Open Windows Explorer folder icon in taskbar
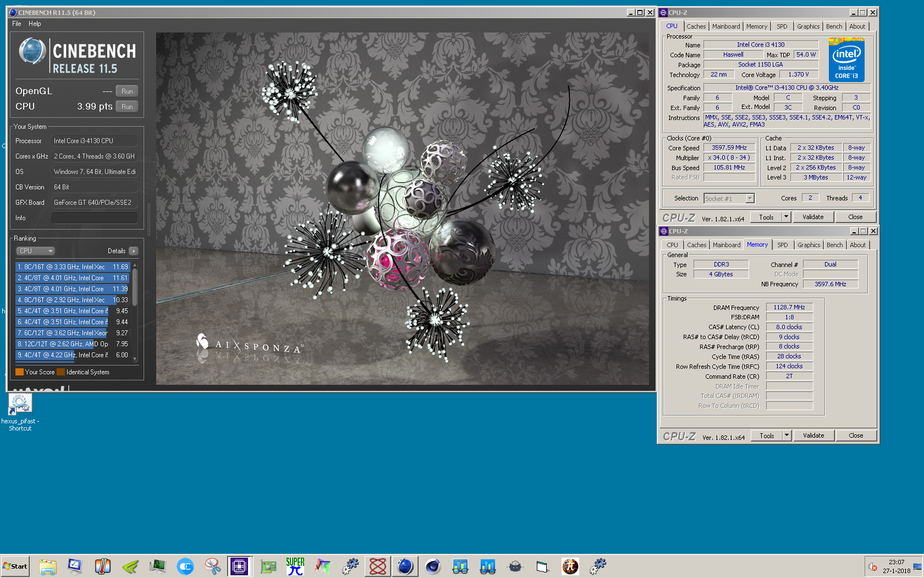The image size is (924, 578). [48, 566]
